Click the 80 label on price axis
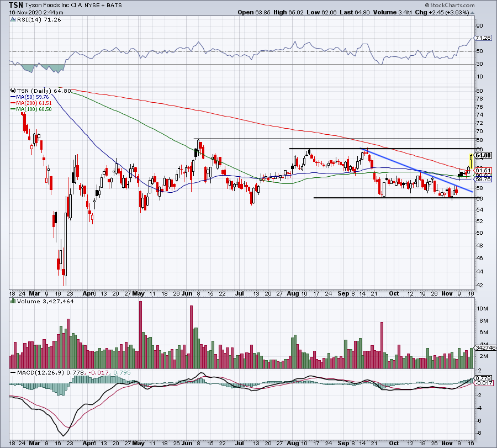 (x=479, y=91)
